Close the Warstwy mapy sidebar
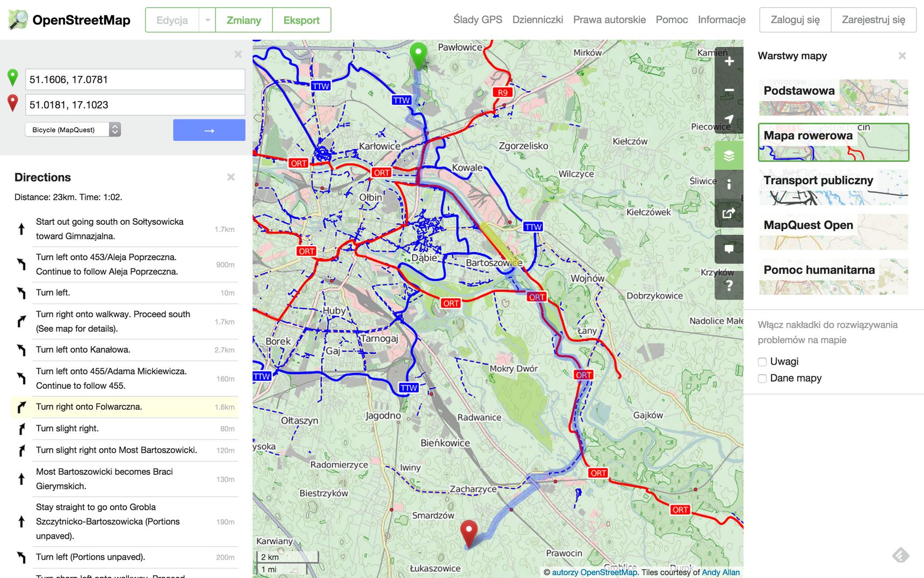Image resolution: width=924 pixels, height=578 pixels. 903,55
